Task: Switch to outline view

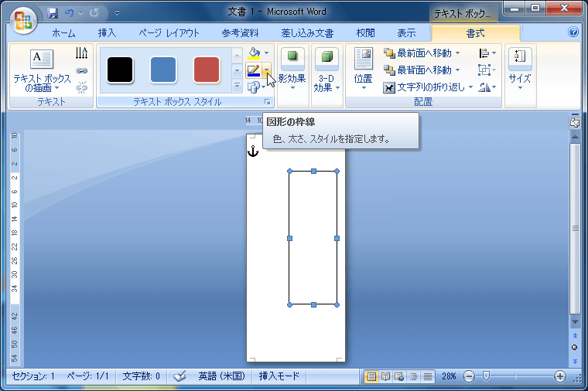Action: (x=413, y=376)
